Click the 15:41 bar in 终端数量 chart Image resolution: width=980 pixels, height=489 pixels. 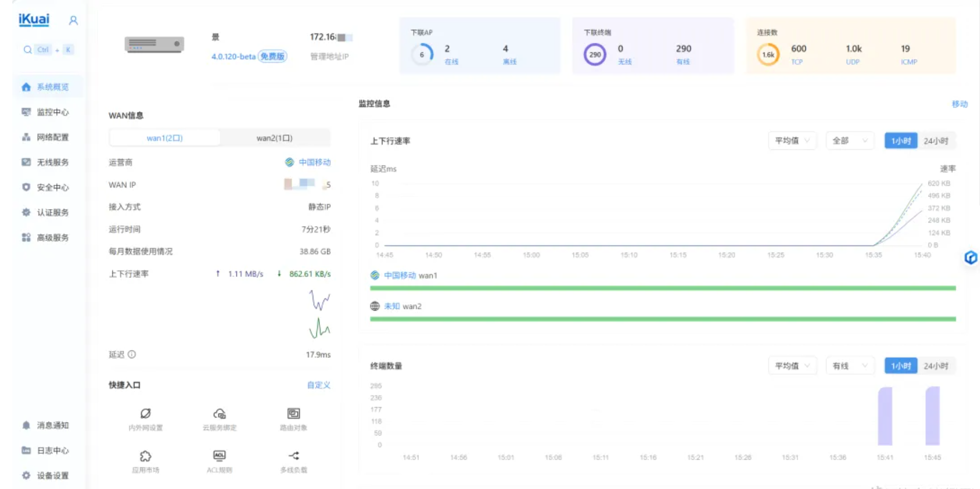[x=885, y=416]
